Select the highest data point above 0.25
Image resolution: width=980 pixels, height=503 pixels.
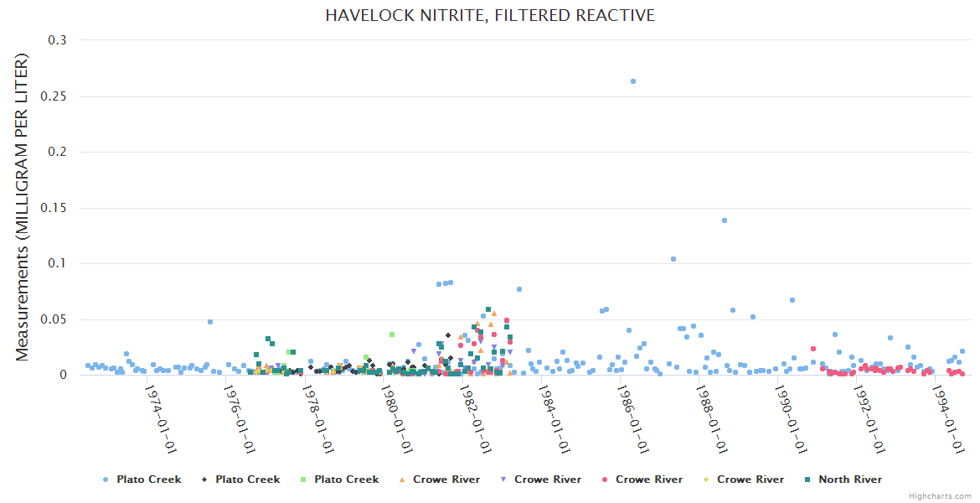[x=633, y=81]
